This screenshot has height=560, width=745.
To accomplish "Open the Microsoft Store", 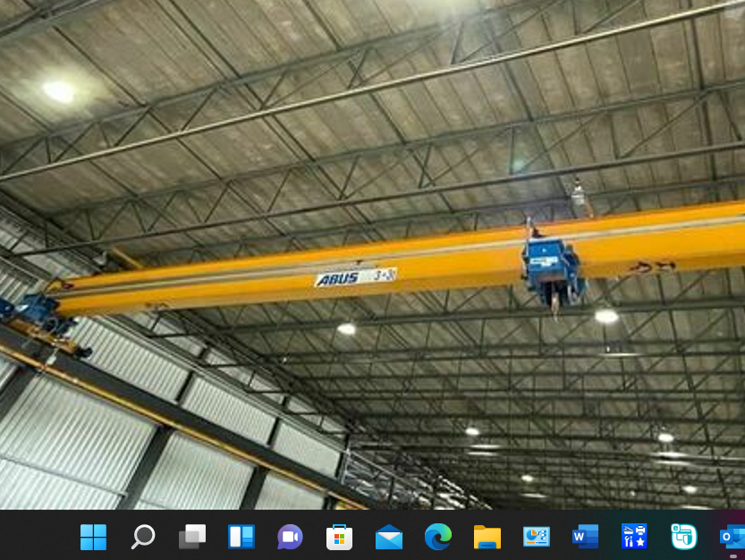I will coord(339,537).
